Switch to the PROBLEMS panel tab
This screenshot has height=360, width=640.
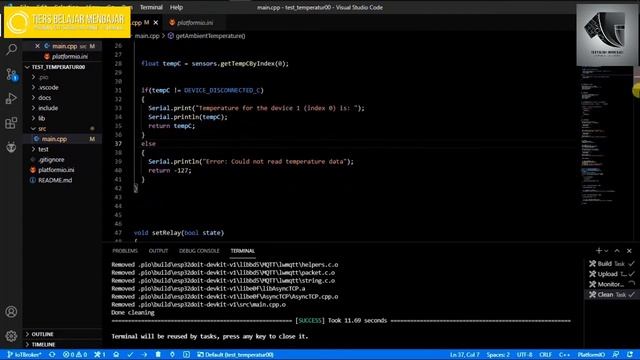click(x=125, y=251)
